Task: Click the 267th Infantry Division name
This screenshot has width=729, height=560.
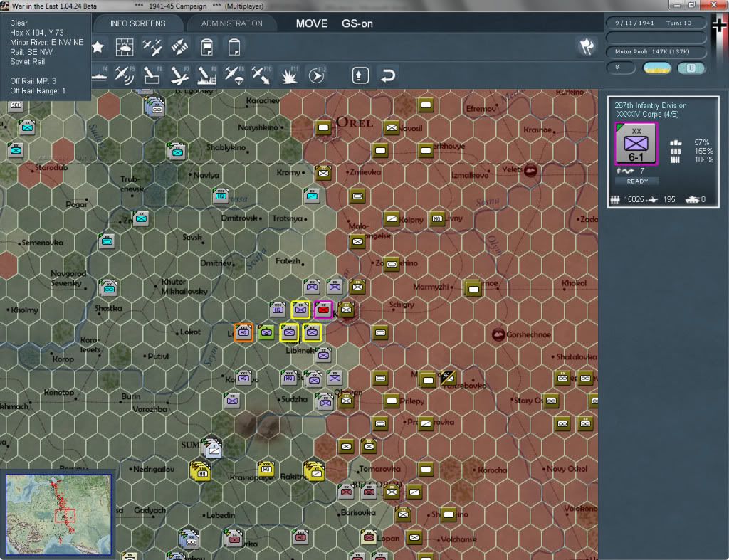Action: (651, 105)
